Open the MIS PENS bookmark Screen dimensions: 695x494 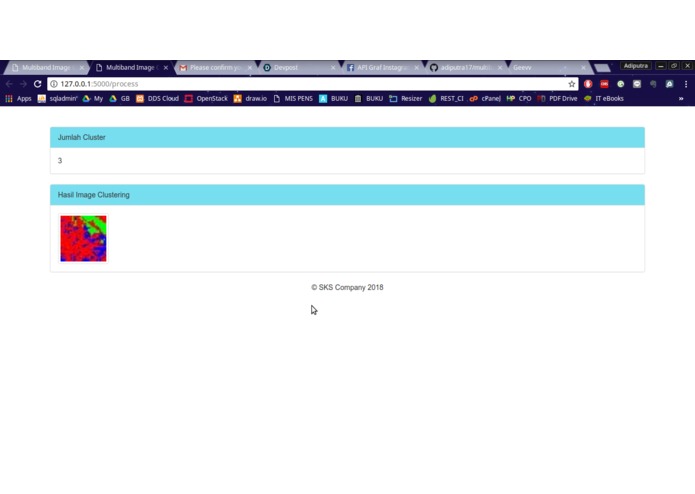(x=293, y=98)
